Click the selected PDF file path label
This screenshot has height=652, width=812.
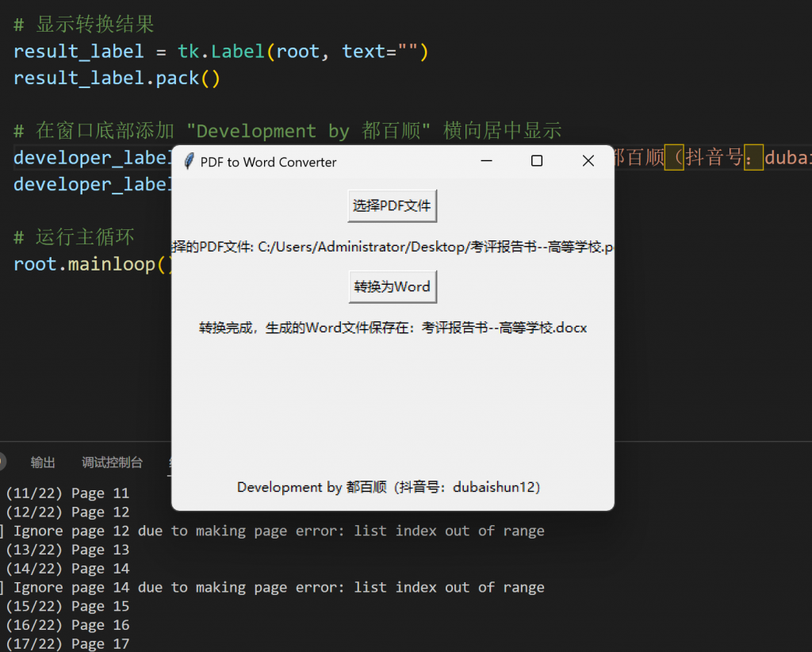click(393, 247)
